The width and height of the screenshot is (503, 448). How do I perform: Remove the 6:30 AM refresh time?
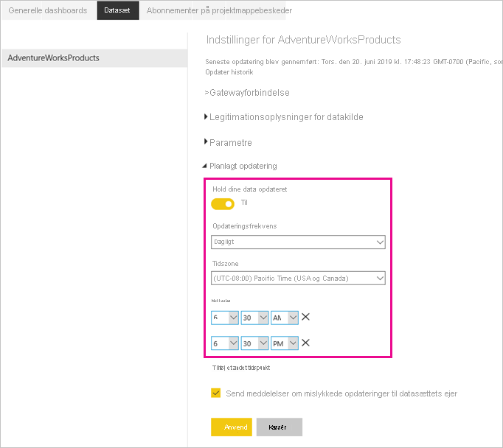coord(305,317)
